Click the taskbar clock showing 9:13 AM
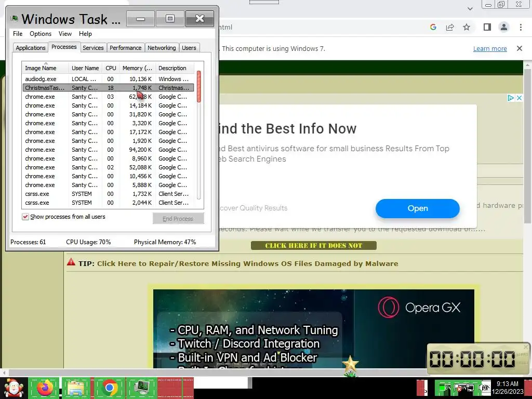Viewport: 532px width, 399px height. (508, 387)
